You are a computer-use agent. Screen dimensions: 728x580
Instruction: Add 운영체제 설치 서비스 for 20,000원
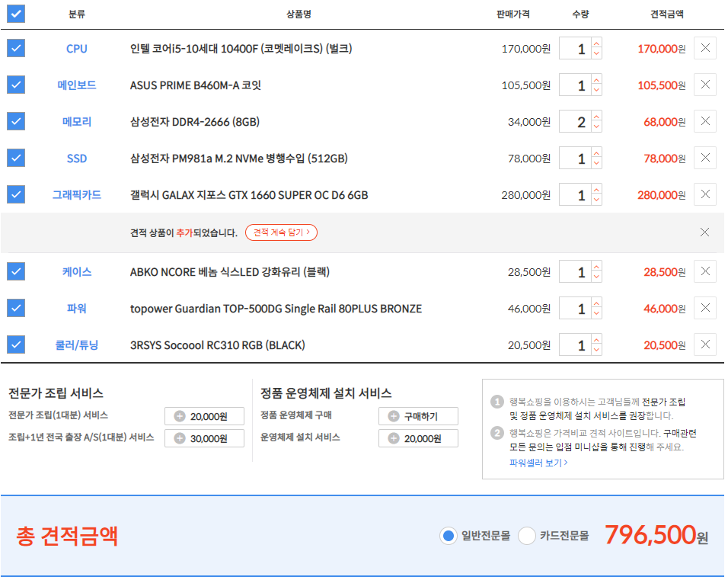[418, 438]
